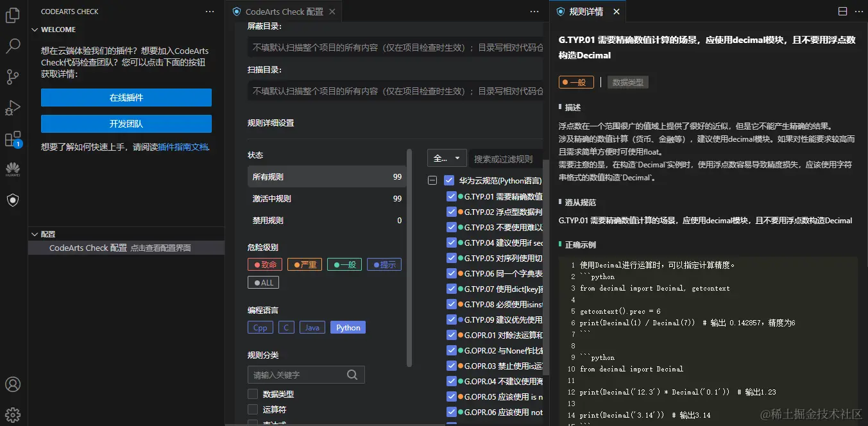Click the 数据类型 tag in rule details
The width and height of the screenshot is (868, 426).
coord(628,82)
